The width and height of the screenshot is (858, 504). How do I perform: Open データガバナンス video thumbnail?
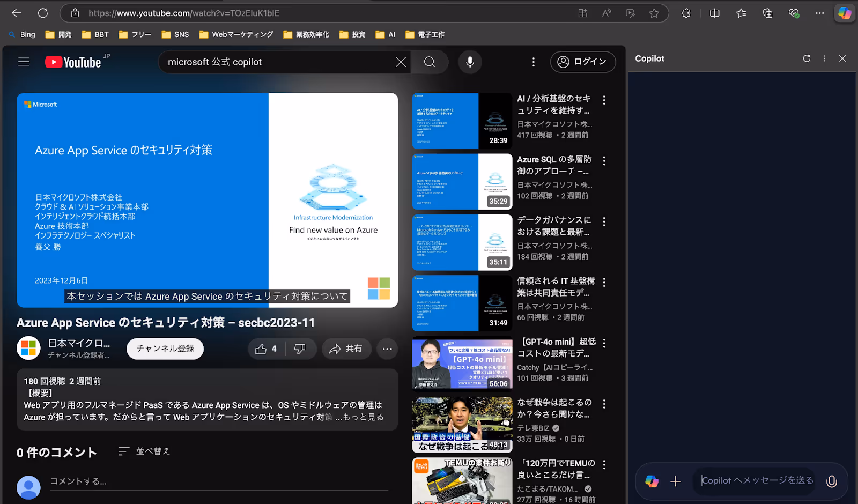(462, 242)
